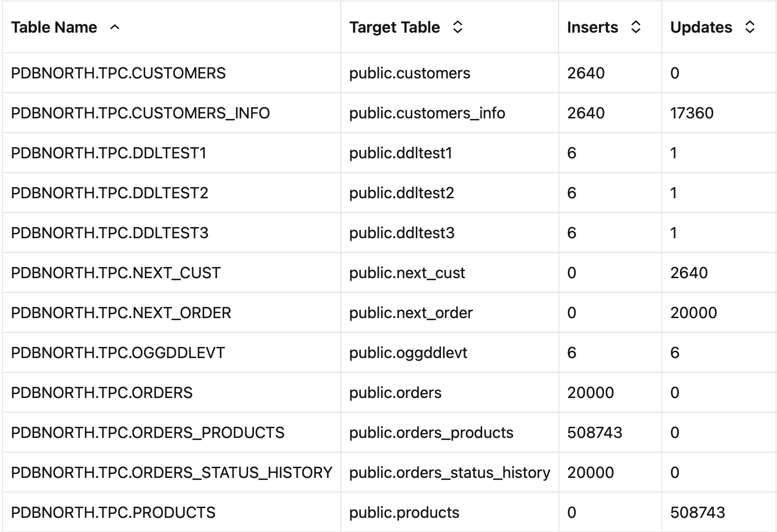
Task: Select the PDBNORTH.TPC.CUSTOMERS row
Action: click(119, 74)
